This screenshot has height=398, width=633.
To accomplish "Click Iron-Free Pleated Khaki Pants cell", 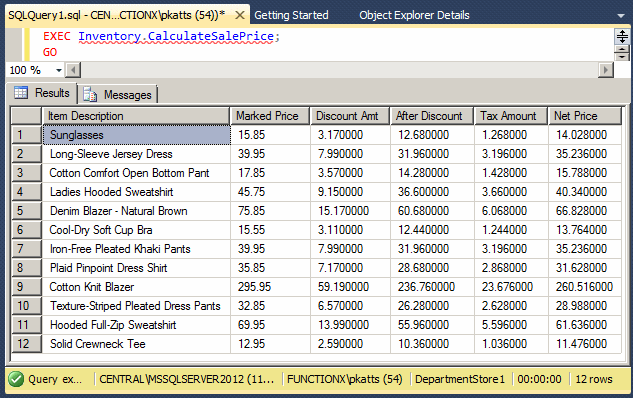I will [x=136, y=249].
